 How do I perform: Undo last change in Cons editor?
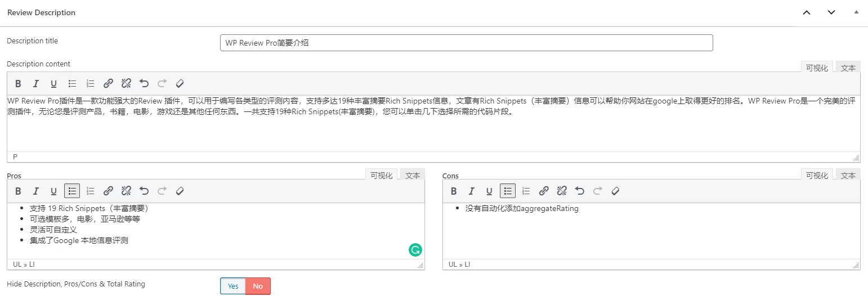[580, 191]
